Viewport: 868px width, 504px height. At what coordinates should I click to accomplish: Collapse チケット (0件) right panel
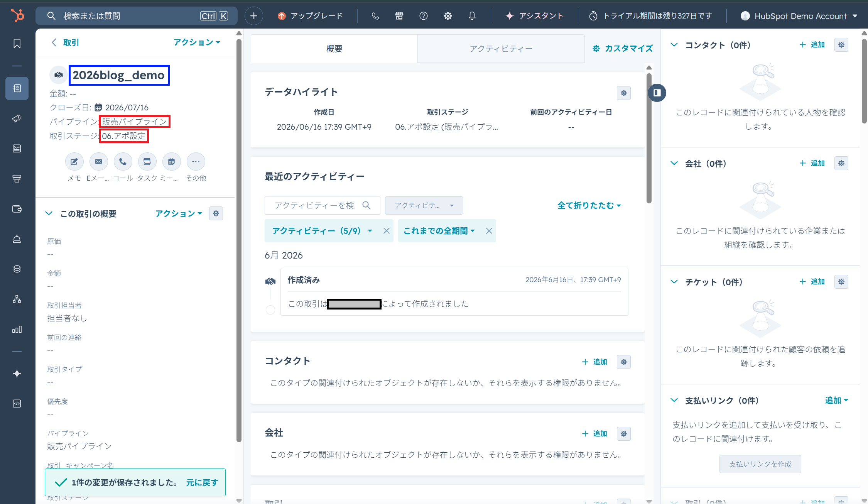674,282
